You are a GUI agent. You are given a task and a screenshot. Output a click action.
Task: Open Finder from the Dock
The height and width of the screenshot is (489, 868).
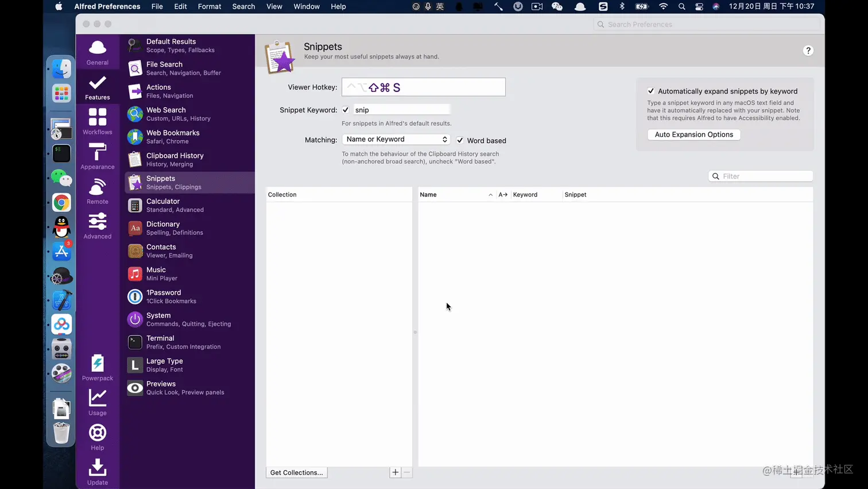click(x=61, y=69)
